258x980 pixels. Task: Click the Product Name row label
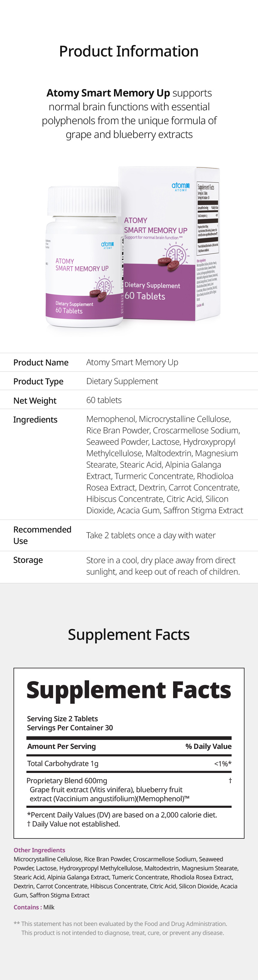[x=41, y=362]
